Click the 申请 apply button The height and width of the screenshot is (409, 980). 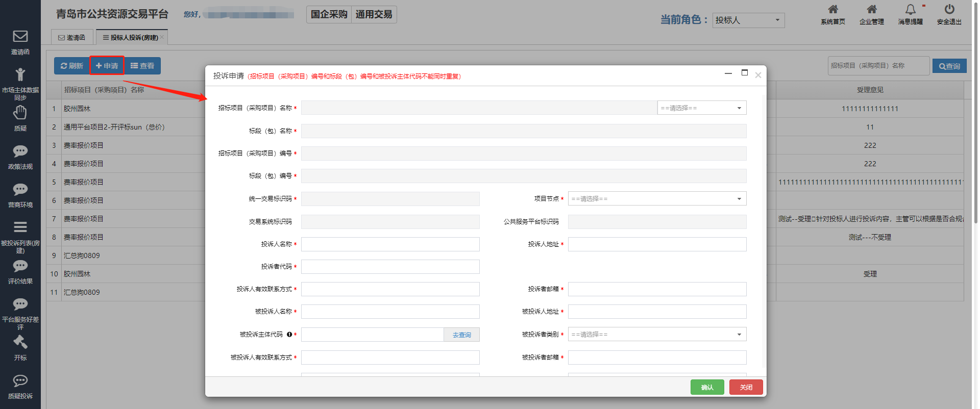(x=107, y=66)
